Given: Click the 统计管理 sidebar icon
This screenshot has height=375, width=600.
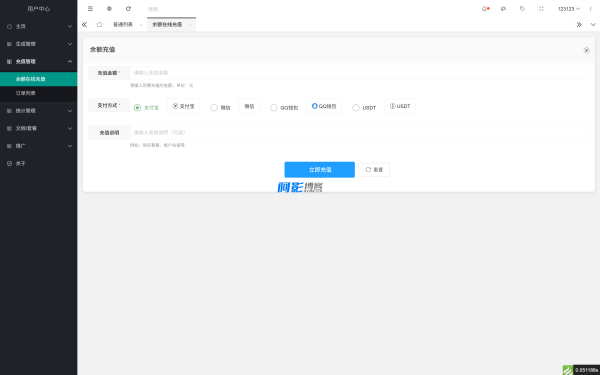Looking at the screenshot, I should tap(10, 111).
